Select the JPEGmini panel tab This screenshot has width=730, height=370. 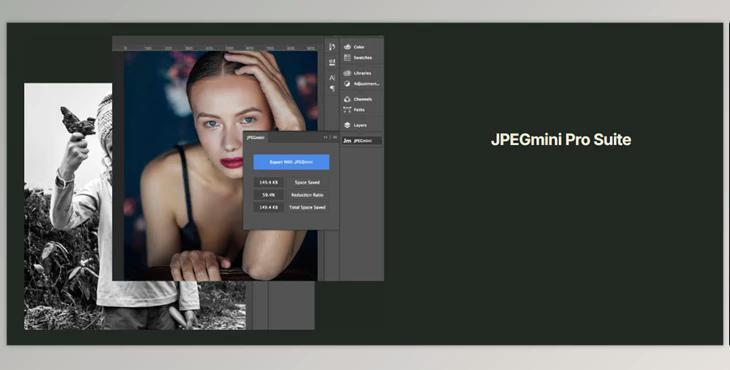pos(255,137)
